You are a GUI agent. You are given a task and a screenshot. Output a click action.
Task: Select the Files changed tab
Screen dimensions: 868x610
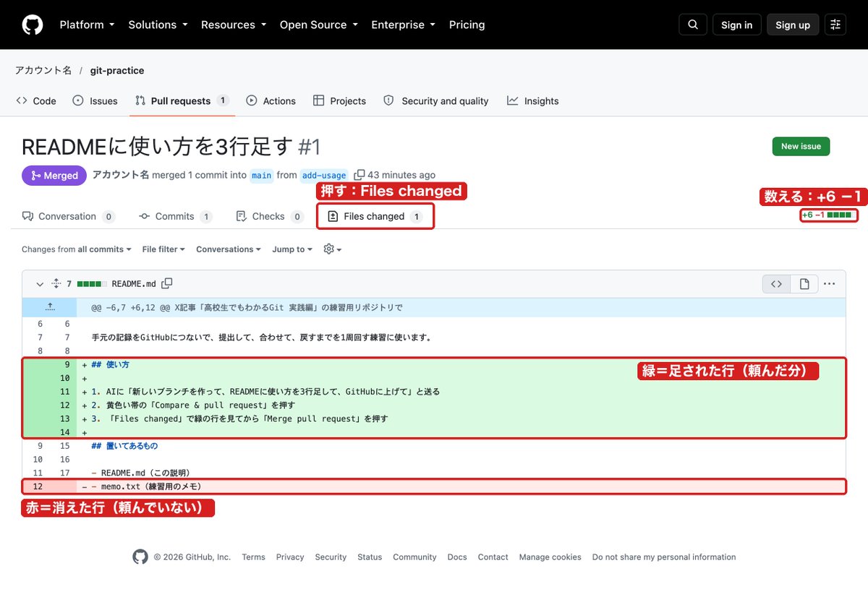tap(375, 216)
